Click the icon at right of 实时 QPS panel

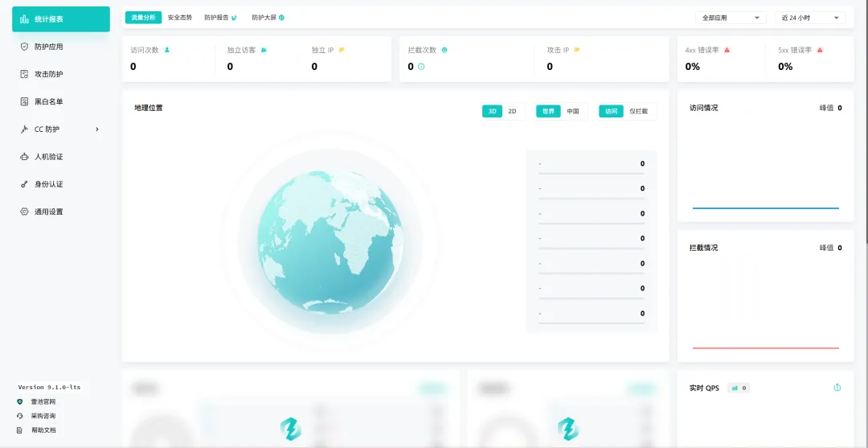click(837, 388)
